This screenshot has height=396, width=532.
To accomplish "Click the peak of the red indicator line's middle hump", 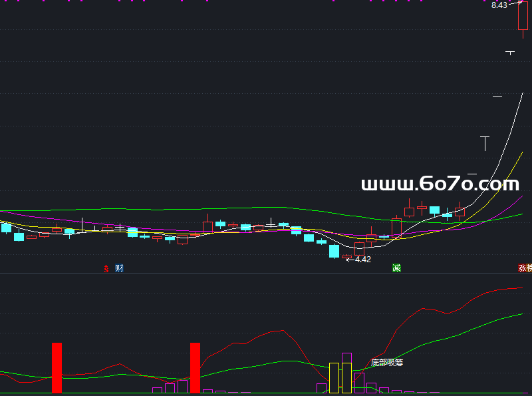I will pyautogui.click(x=284, y=330).
